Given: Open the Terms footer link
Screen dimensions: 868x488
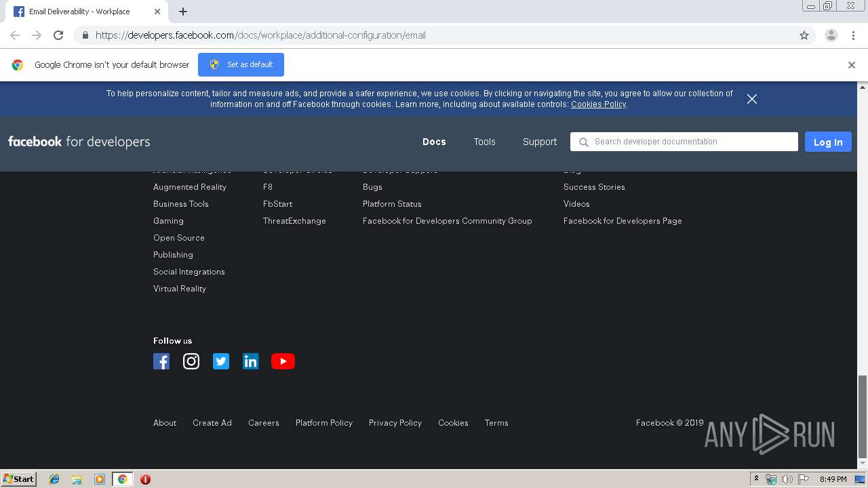Looking at the screenshot, I should (496, 423).
